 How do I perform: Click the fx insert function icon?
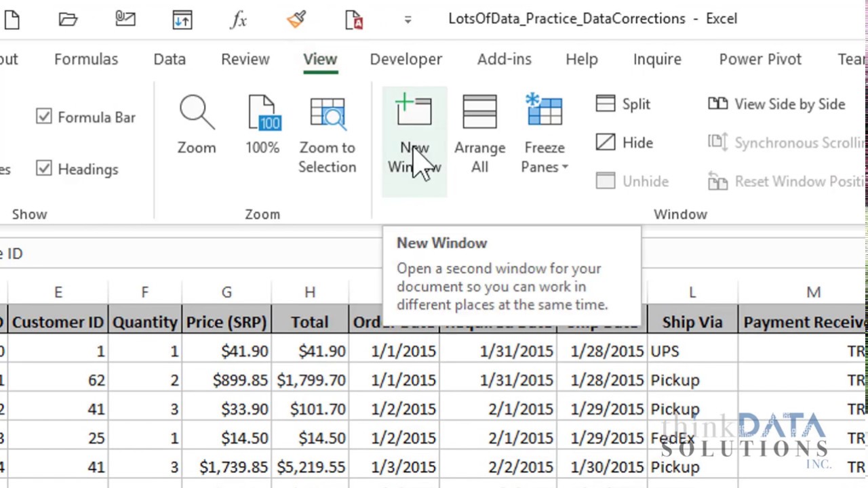tap(239, 20)
